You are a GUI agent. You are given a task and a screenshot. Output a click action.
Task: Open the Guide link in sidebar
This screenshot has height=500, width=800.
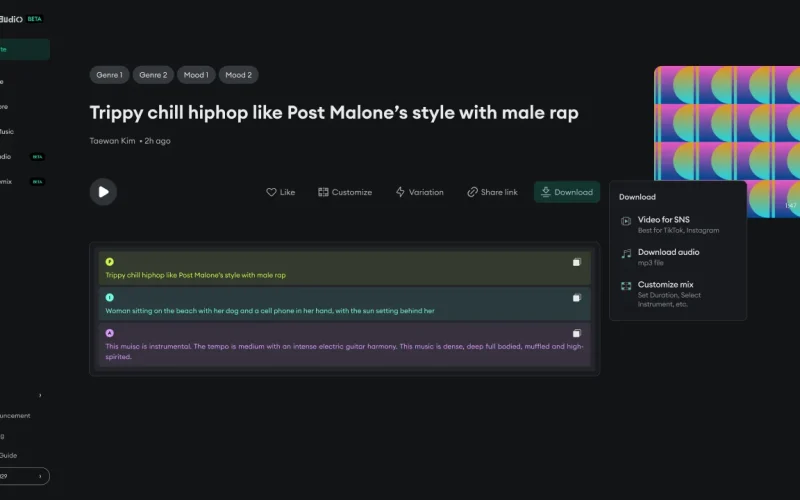click(x=9, y=456)
